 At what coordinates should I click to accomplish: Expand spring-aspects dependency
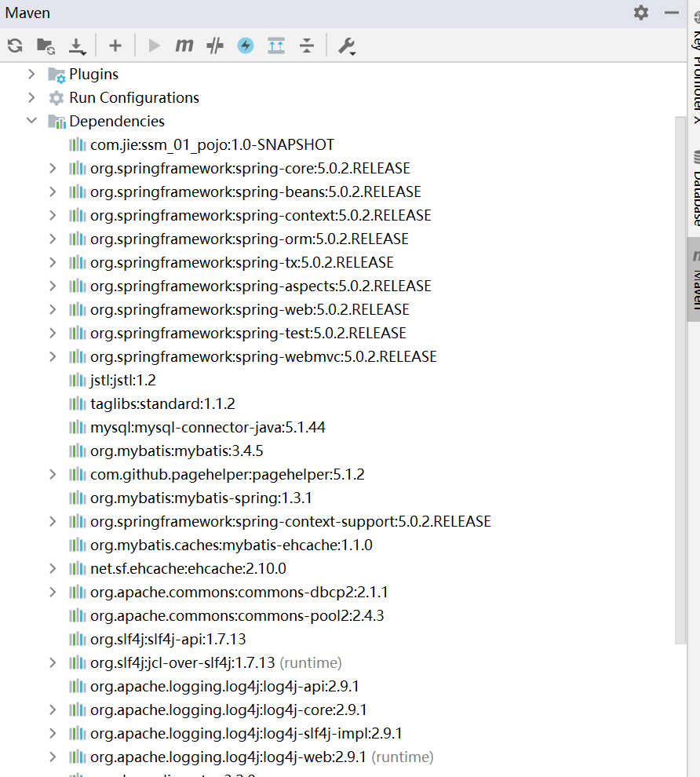pos(53,286)
